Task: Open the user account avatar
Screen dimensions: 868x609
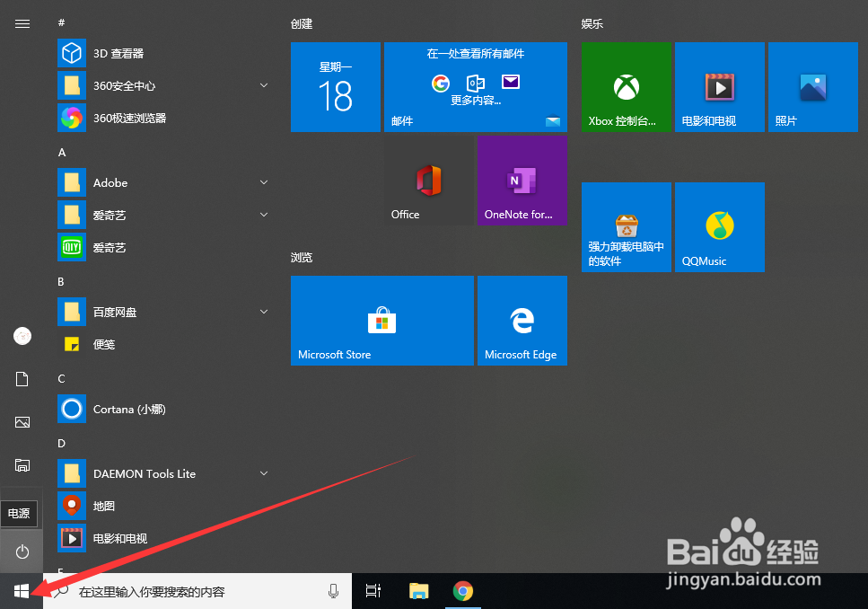Action: point(22,336)
